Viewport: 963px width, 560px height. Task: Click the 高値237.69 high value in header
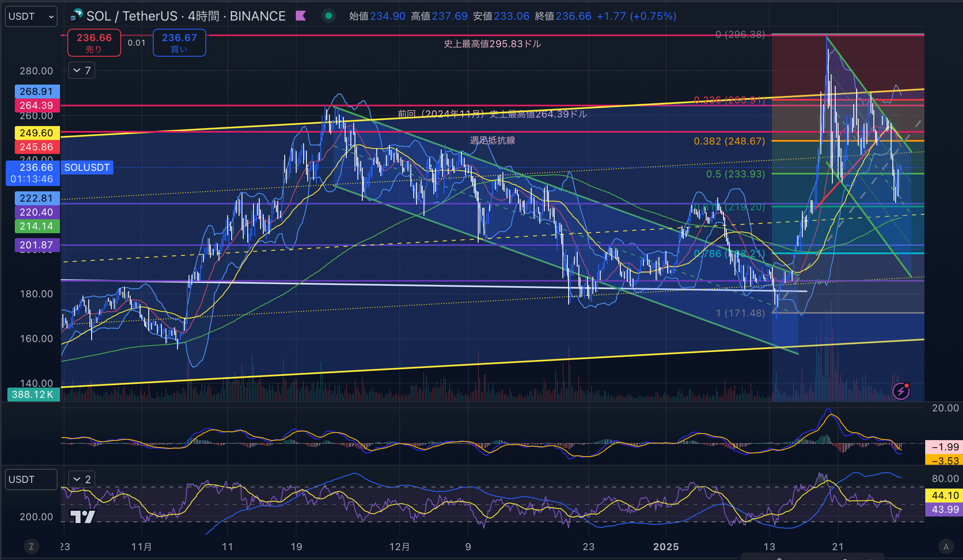[439, 16]
